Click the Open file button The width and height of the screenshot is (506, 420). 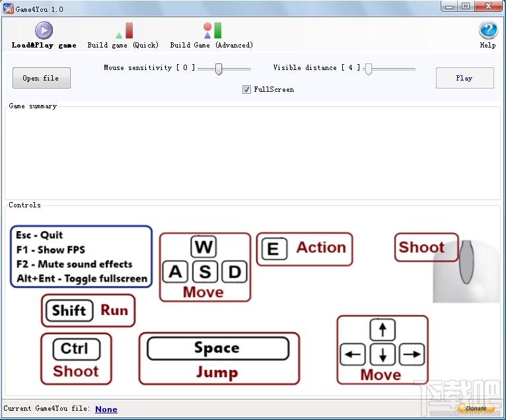tap(42, 78)
